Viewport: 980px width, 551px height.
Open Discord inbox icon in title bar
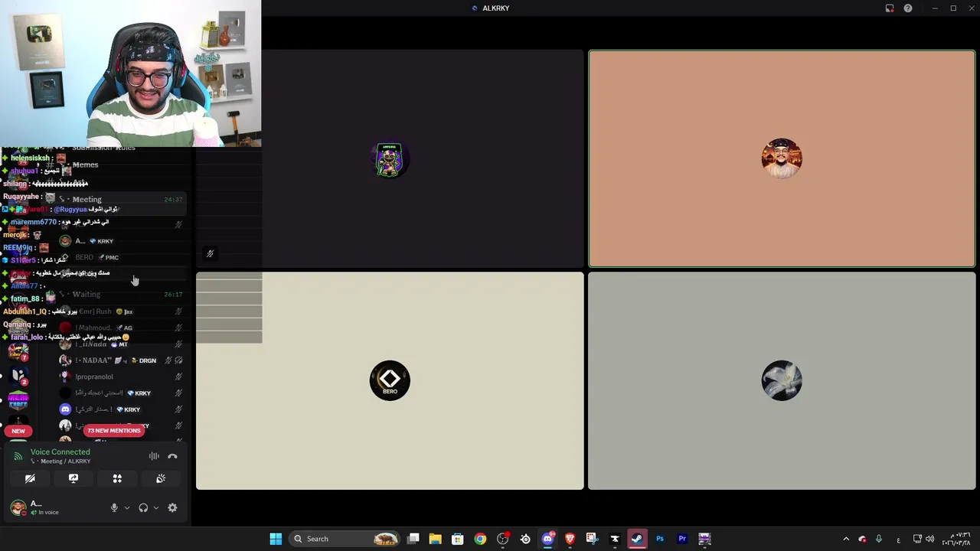[x=890, y=8]
